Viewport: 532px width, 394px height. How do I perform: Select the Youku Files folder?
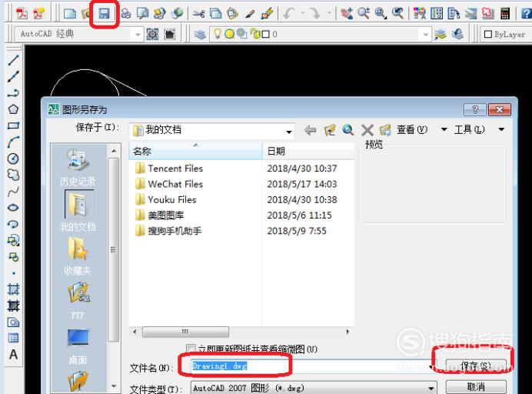[x=165, y=199]
